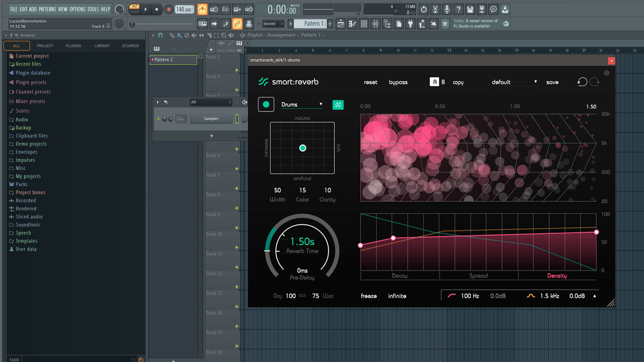Image resolution: width=644 pixels, height=362 pixels.
Task: Toggle the Sampler channel mute LED
Action: coord(158,119)
